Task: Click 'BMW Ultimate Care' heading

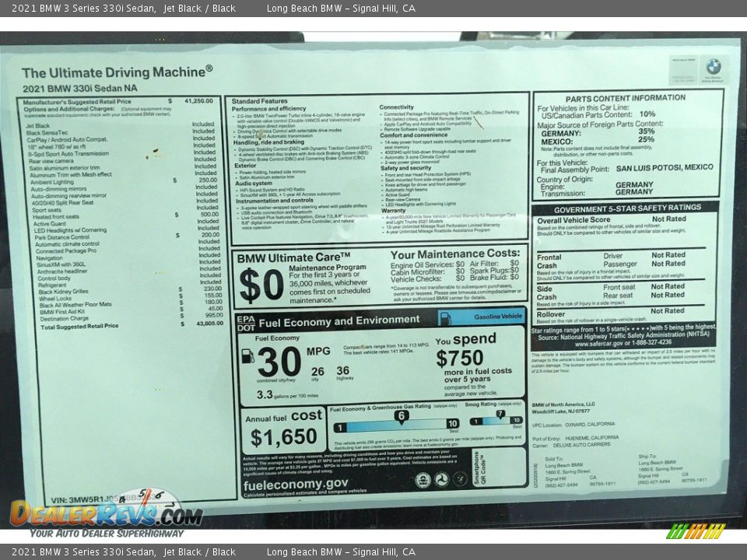Action: coord(293,257)
